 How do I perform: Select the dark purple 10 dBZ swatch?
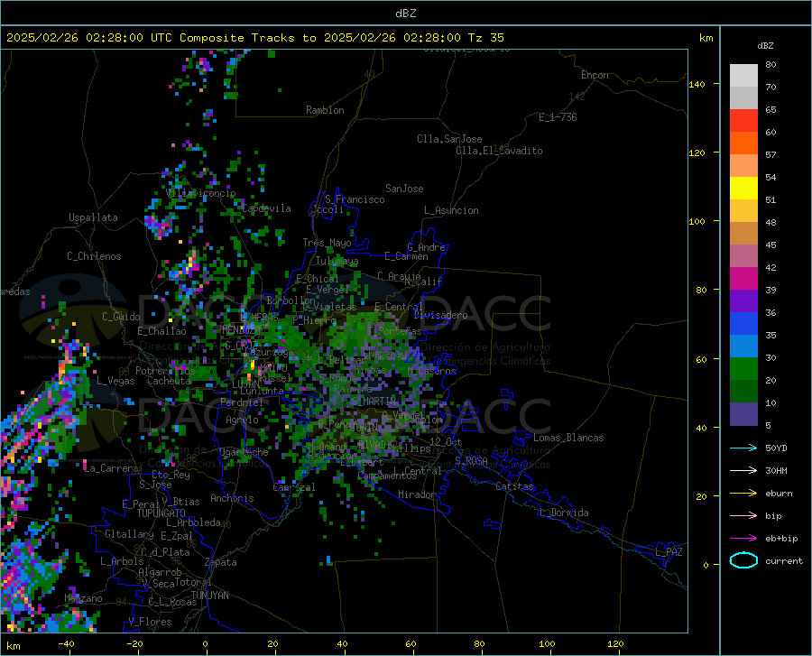pyautogui.click(x=743, y=414)
